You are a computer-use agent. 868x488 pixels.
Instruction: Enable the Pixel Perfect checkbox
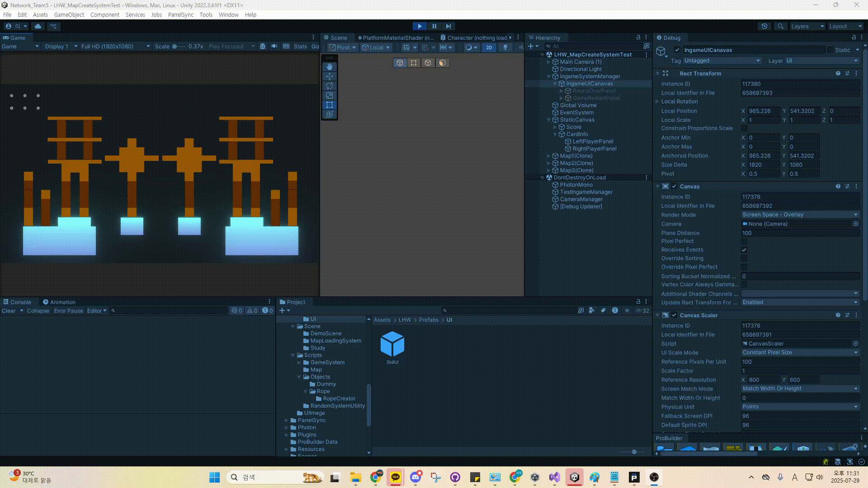tap(744, 241)
